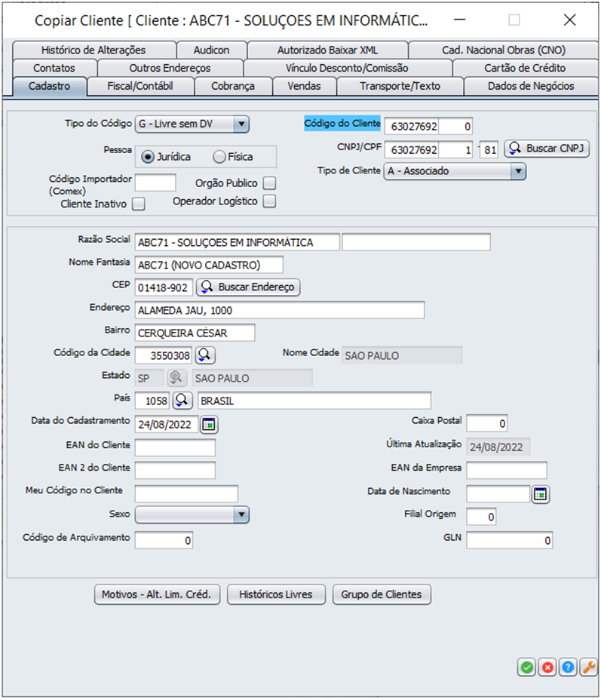Screen dimensions: 601x700
Task: Open Grupo de Clientes button
Action: point(382,594)
